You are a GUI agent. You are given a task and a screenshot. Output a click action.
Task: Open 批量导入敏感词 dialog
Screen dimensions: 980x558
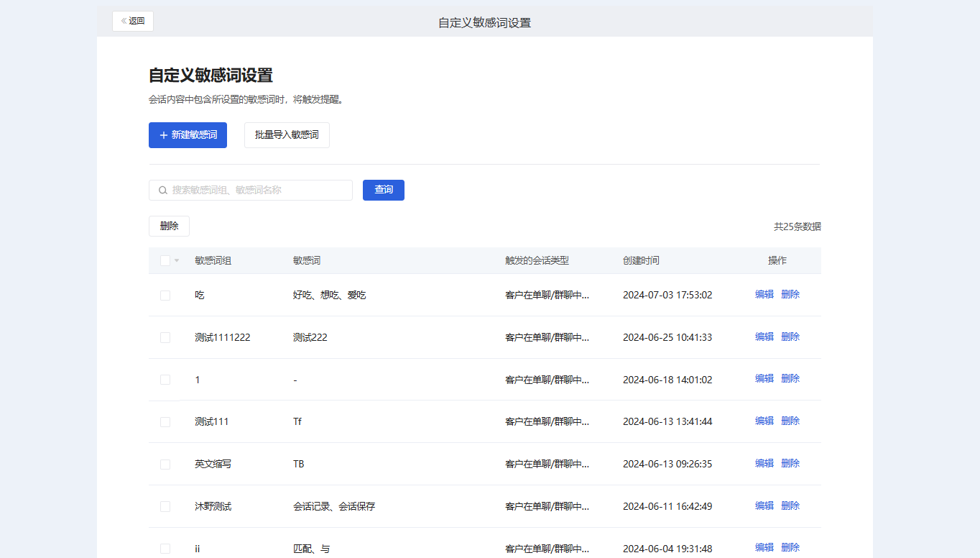287,135
